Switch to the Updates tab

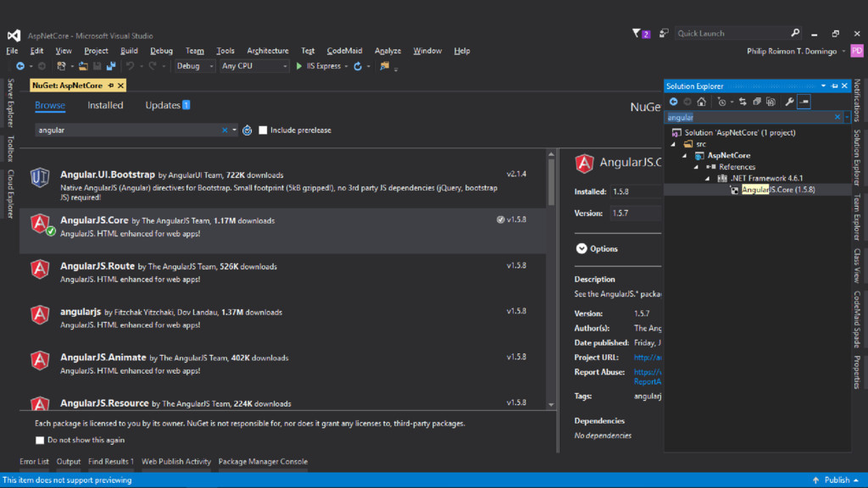[x=168, y=105]
